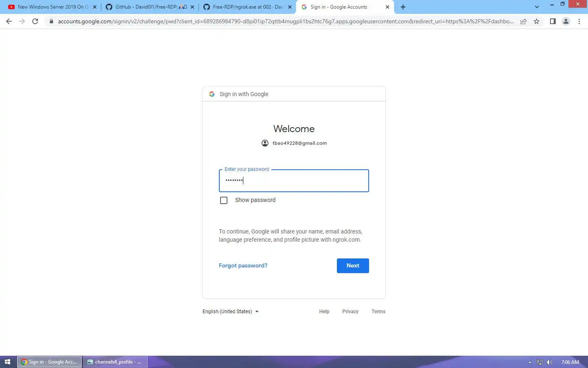The height and width of the screenshot is (368, 588).
Task: Open the Forgot password link
Action: [243, 265]
